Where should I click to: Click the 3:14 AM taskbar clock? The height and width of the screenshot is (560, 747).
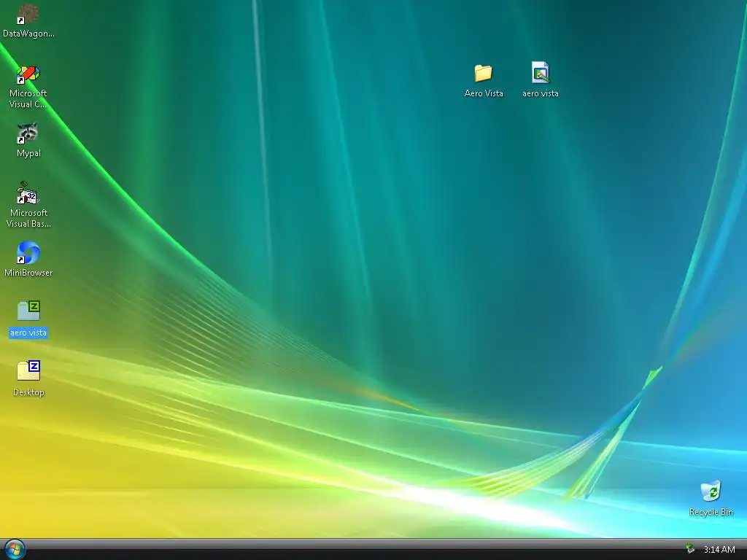[x=719, y=550]
